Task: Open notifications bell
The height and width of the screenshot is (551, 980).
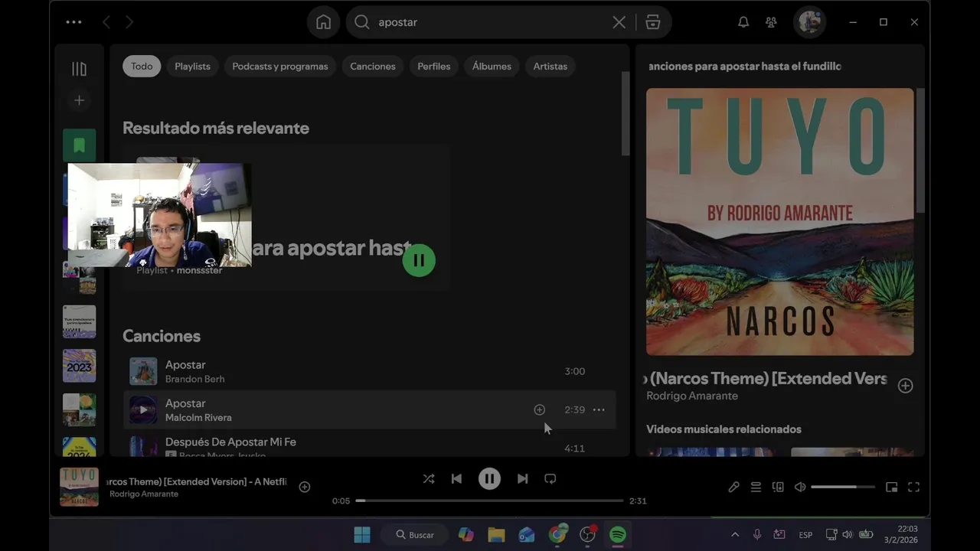Action: click(743, 22)
